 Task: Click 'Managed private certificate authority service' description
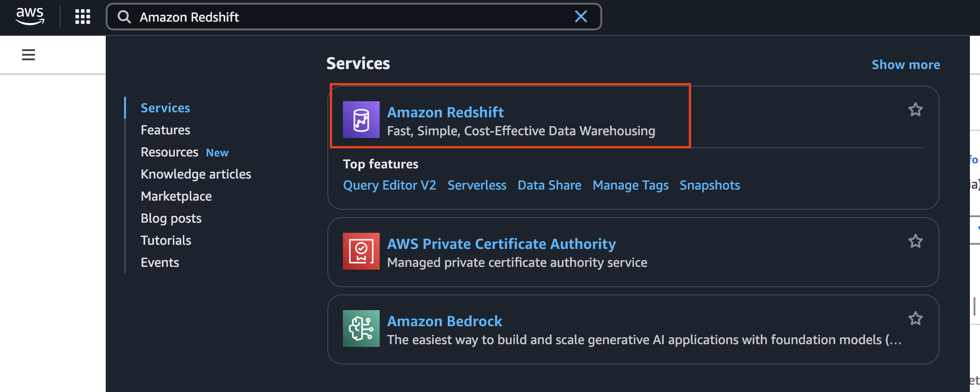tap(517, 262)
